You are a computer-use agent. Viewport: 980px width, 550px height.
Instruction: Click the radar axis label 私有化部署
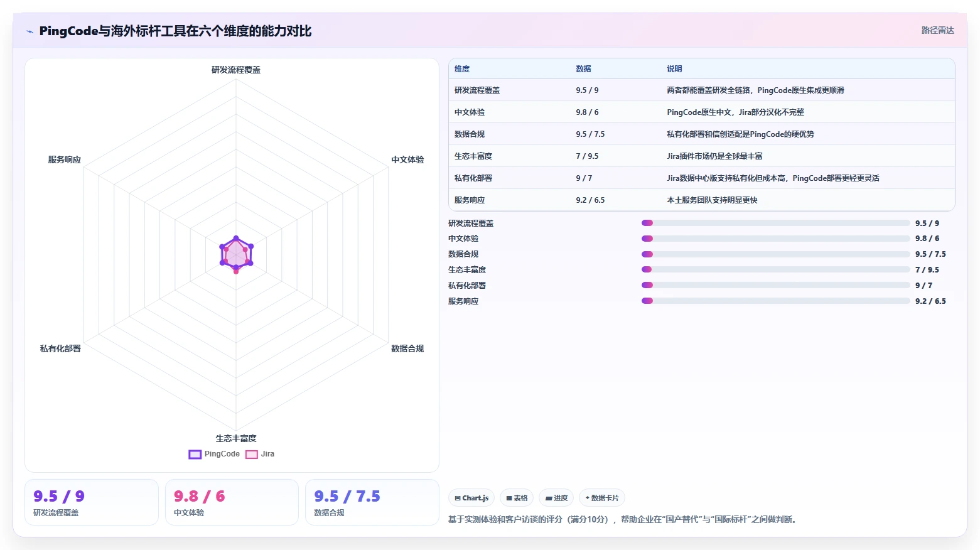click(x=60, y=348)
